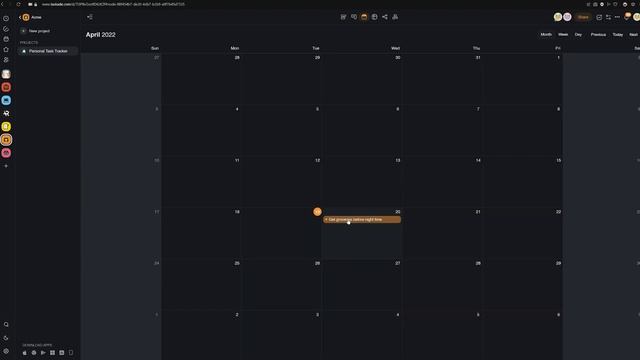Open notifications bell with badge

tap(627, 17)
